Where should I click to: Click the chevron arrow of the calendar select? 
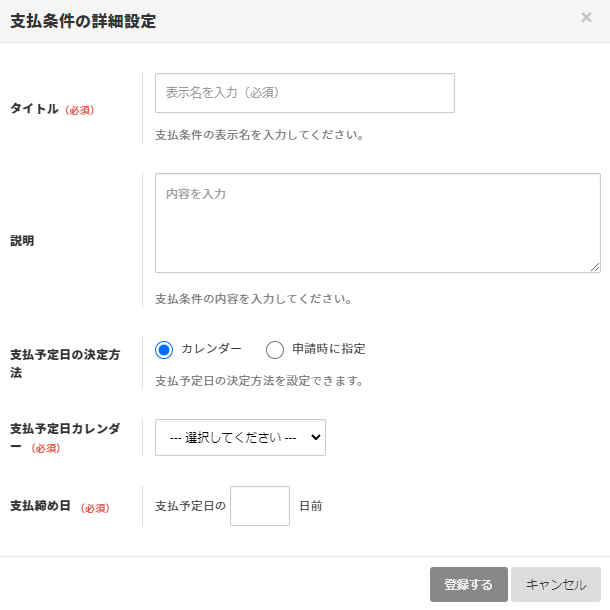[x=316, y=437]
